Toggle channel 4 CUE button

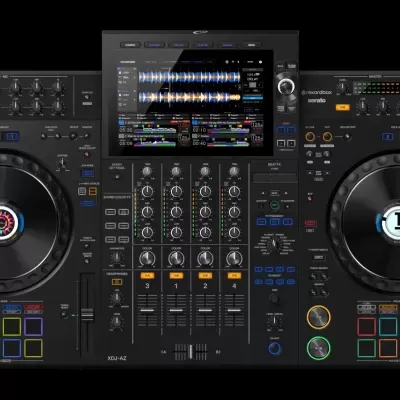[x=234, y=276]
